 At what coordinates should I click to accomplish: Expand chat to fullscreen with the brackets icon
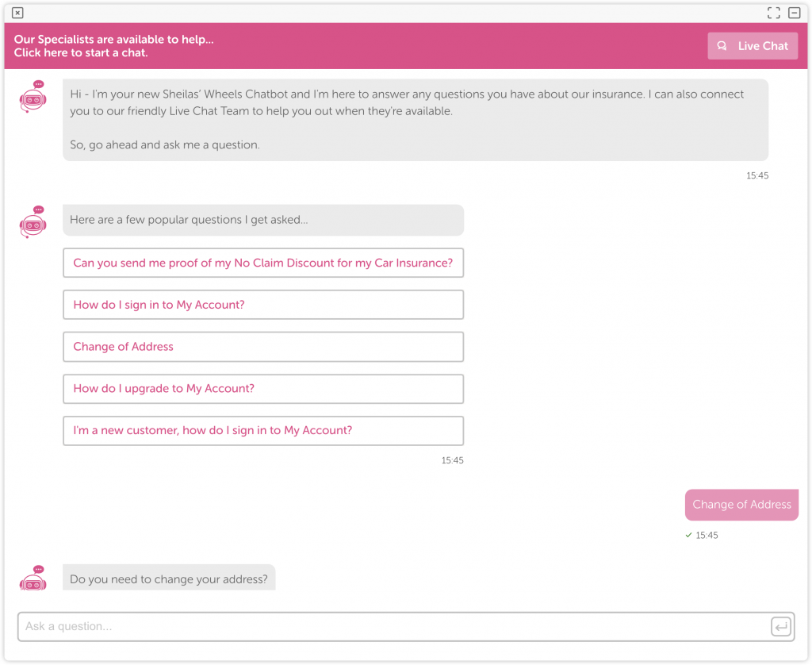(773, 13)
